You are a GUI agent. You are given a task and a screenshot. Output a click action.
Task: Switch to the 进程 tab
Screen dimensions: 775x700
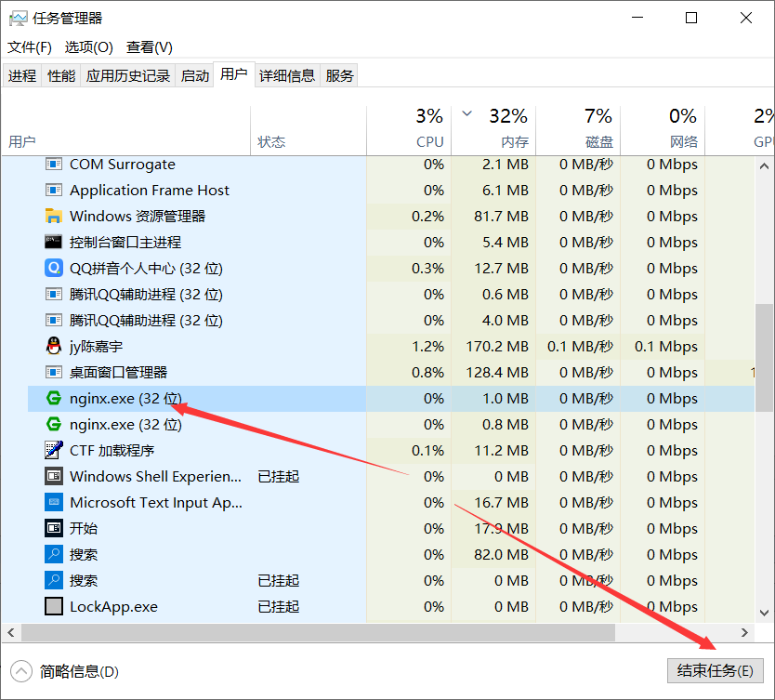pyautogui.click(x=22, y=75)
